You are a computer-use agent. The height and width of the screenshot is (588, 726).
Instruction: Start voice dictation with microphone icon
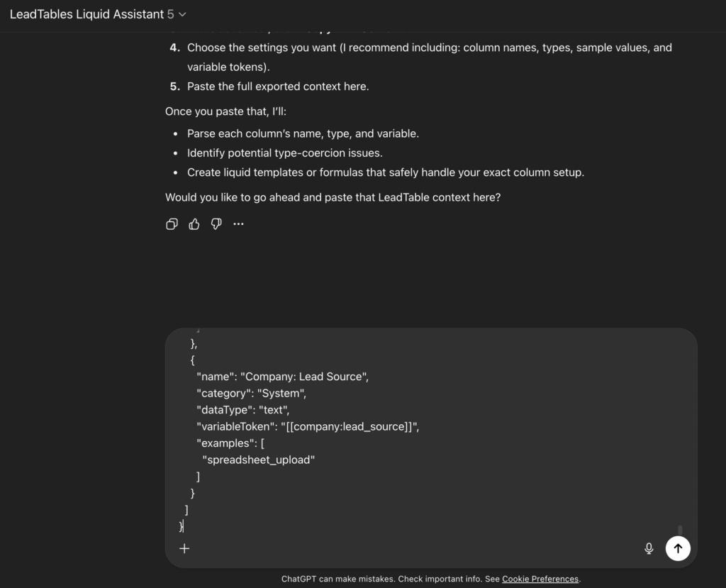(649, 548)
